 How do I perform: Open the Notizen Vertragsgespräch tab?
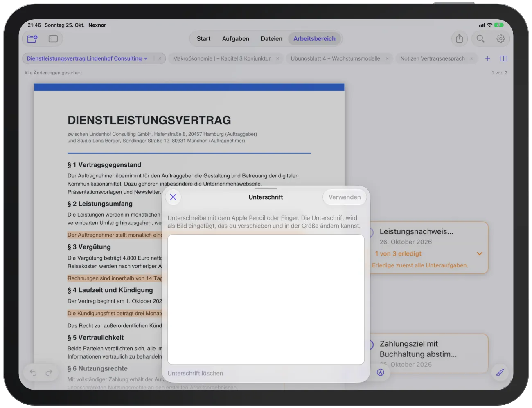click(433, 58)
